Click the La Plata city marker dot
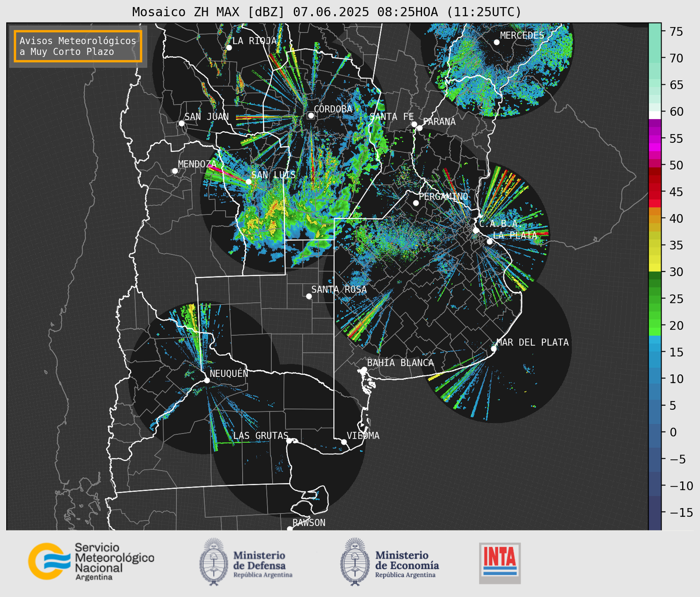 point(490,242)
